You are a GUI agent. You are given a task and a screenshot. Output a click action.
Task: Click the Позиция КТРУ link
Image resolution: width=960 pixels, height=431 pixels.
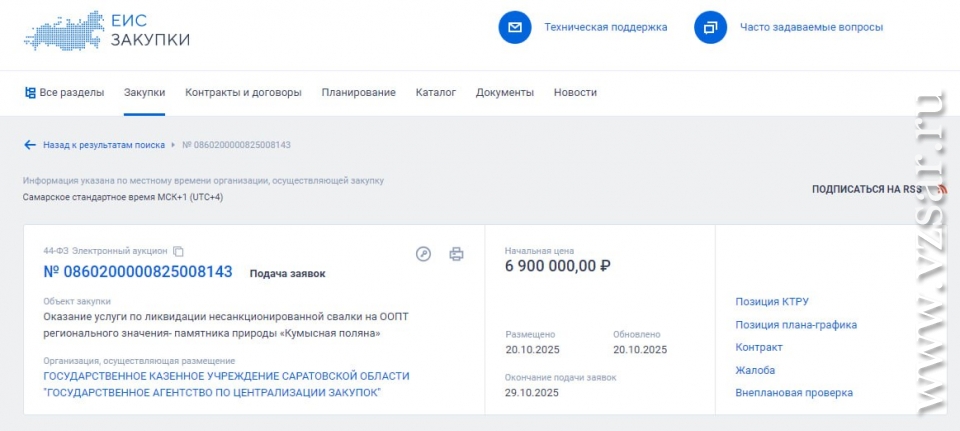click(772, 302)
